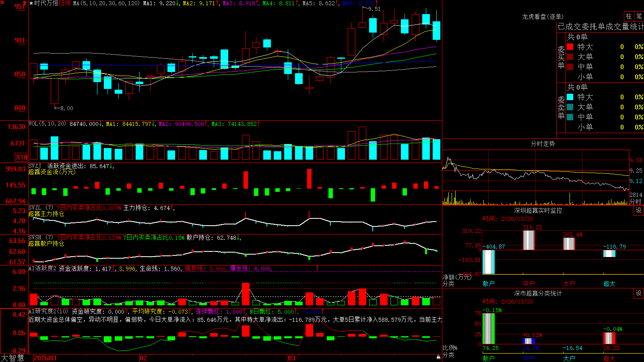Image resolution: width=644 pixels, height=362 pixels.
Task: Click the 319.22 中户 bar in 实时监控
Action: pyautogui.click(x=529, y=240)
